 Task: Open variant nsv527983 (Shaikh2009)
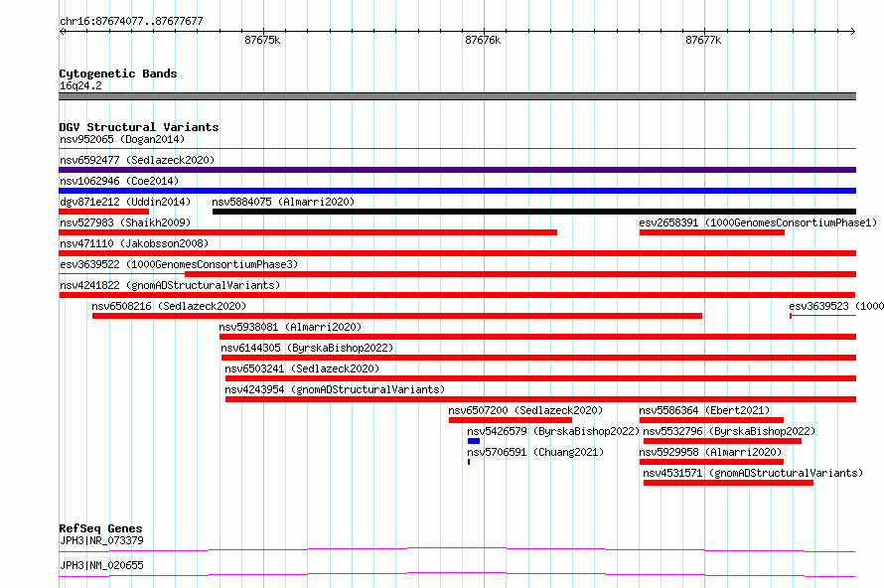click(x=125, y=222)
